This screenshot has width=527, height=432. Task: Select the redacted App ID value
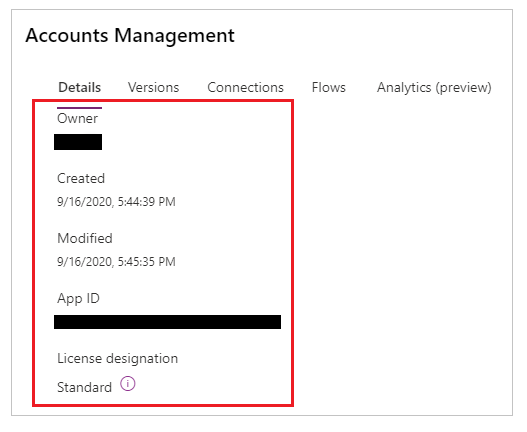167,322
